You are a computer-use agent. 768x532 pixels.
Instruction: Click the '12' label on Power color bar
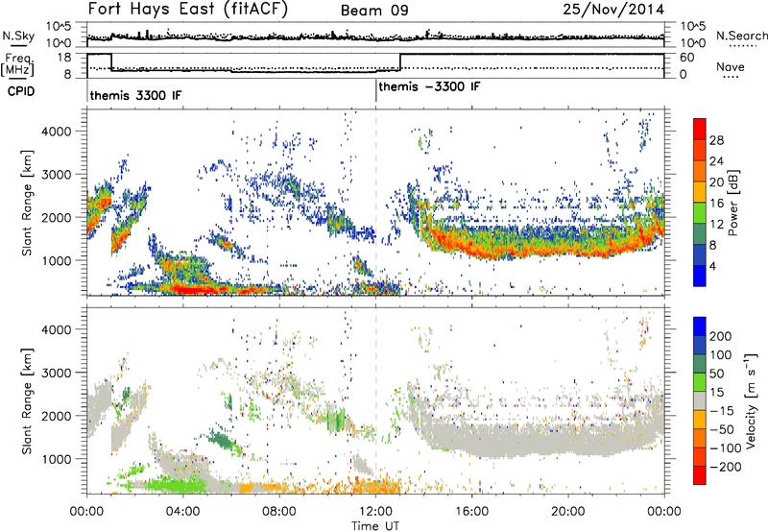click(x=716, y=225)
